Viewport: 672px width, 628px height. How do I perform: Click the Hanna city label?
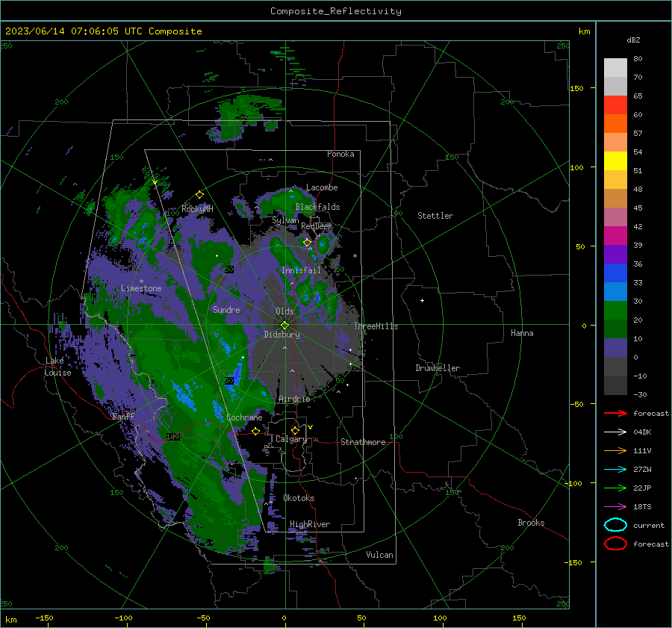(522, 333)
